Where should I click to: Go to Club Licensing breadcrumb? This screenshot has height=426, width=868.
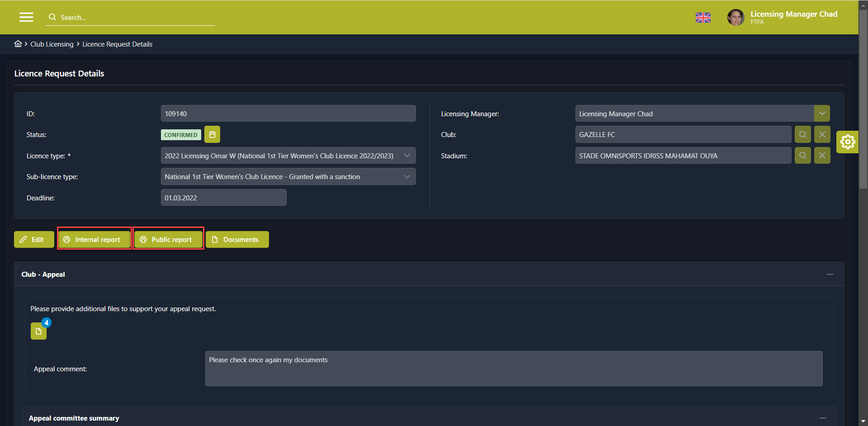[x=52, y=44]
